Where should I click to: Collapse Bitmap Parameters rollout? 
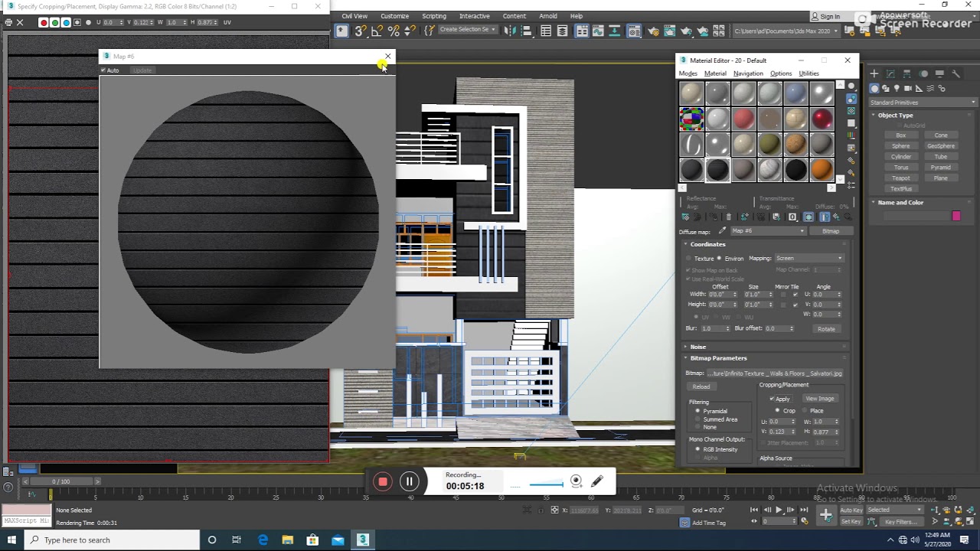coord(718,358)
